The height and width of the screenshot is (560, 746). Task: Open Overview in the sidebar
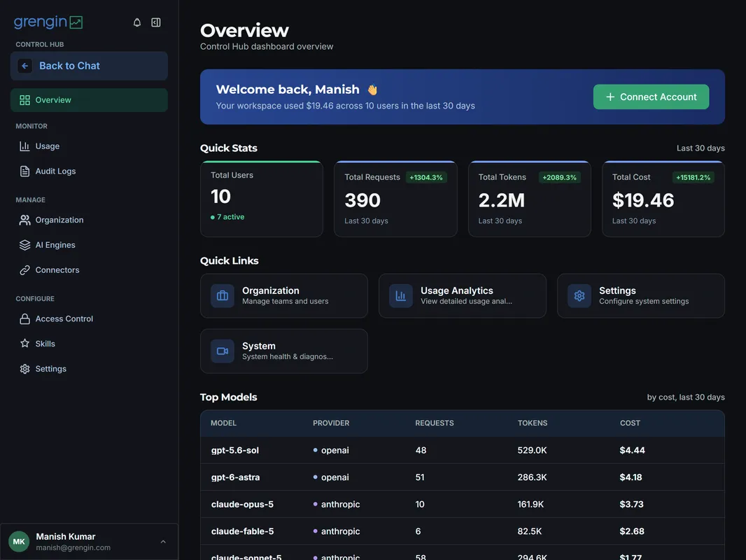click(x=89, y=100)
